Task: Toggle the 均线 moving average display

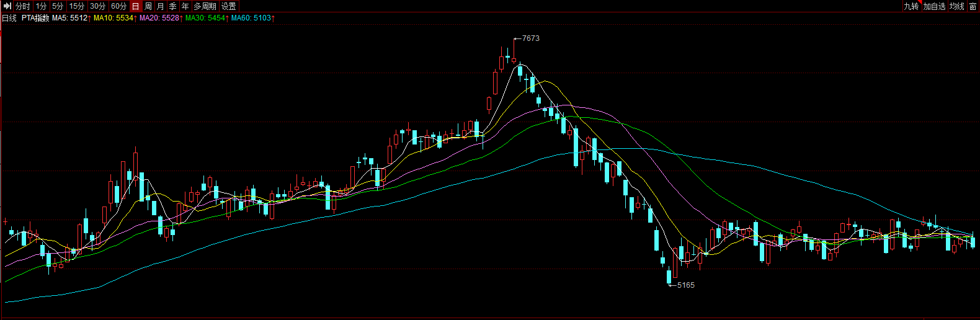Action: (957, 6)
